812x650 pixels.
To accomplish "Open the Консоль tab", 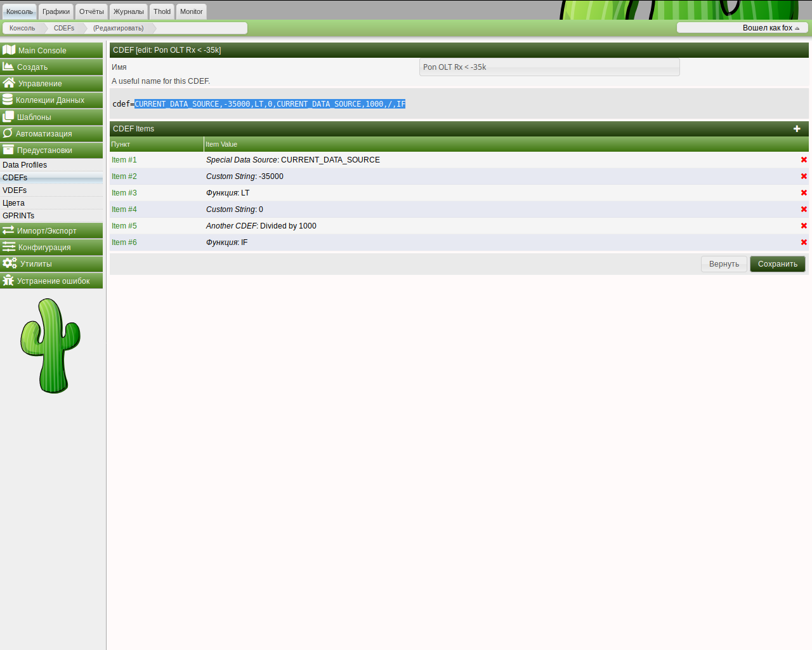I will (x=20, y=11).
